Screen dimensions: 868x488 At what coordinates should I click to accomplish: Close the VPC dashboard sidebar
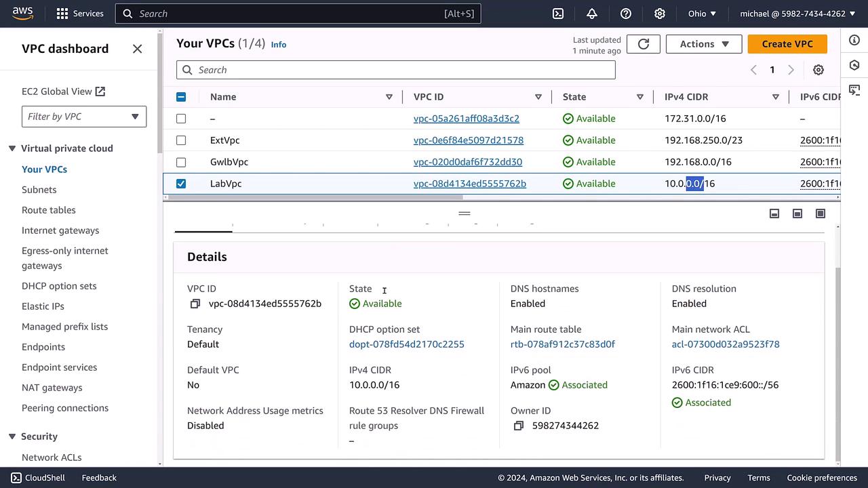coord(138,49)
